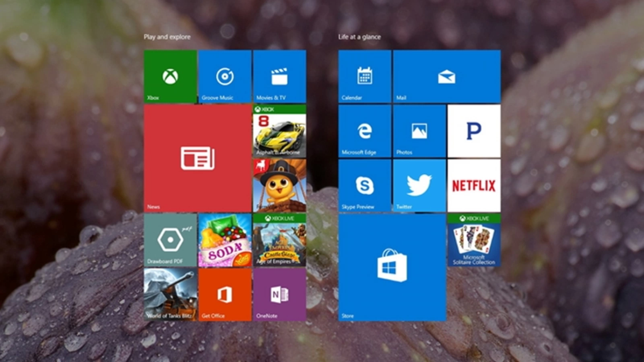Open the Pandora P tile
The height and width of the screenshot is (362, 644).
pyautogui.click(x=474, y=131)
